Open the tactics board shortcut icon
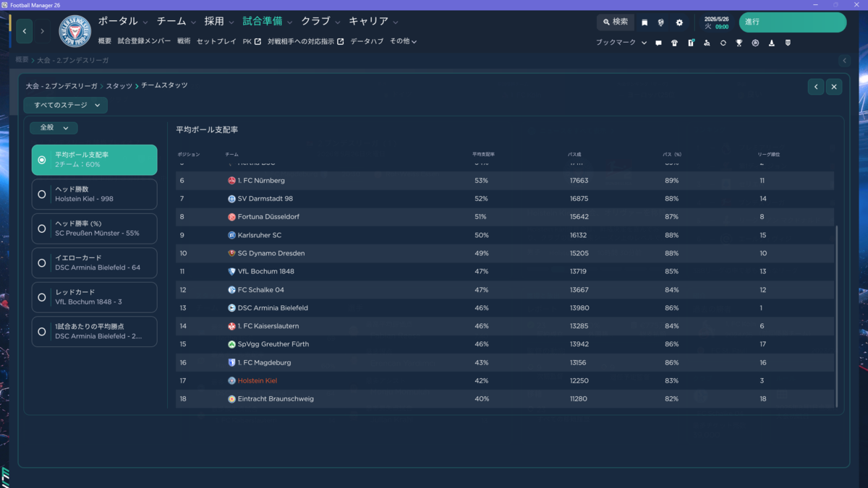This screenshot has width=868, height=488. pos(691,43)
